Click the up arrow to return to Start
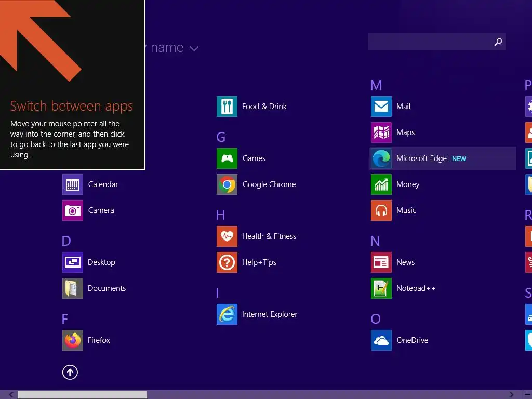This screenshot has width=532, height=399. tap(70, 372)
